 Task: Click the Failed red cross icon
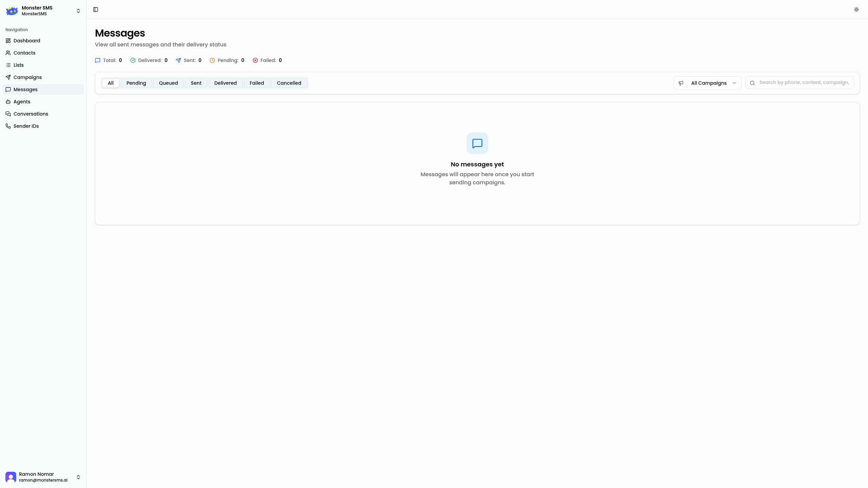pyautogui.click(x=255, y=60)
